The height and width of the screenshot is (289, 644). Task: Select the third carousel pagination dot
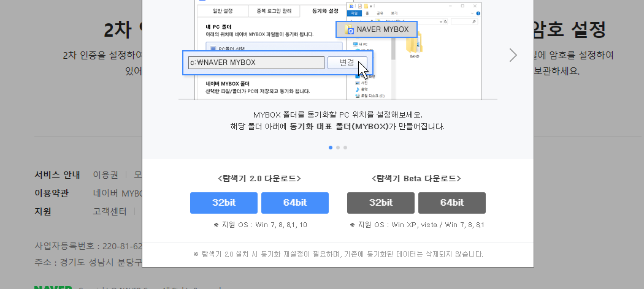(345, 148)
